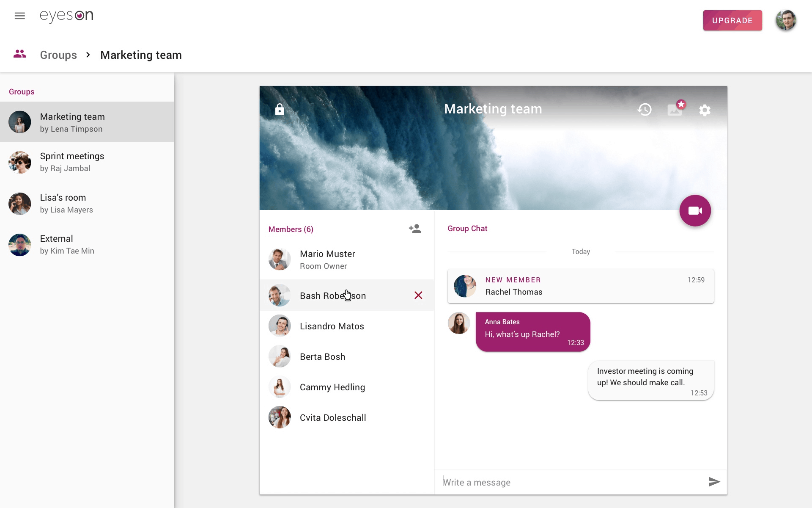Select the Sprint meetings group
The image size is (812, 508).
coord(72,162)
